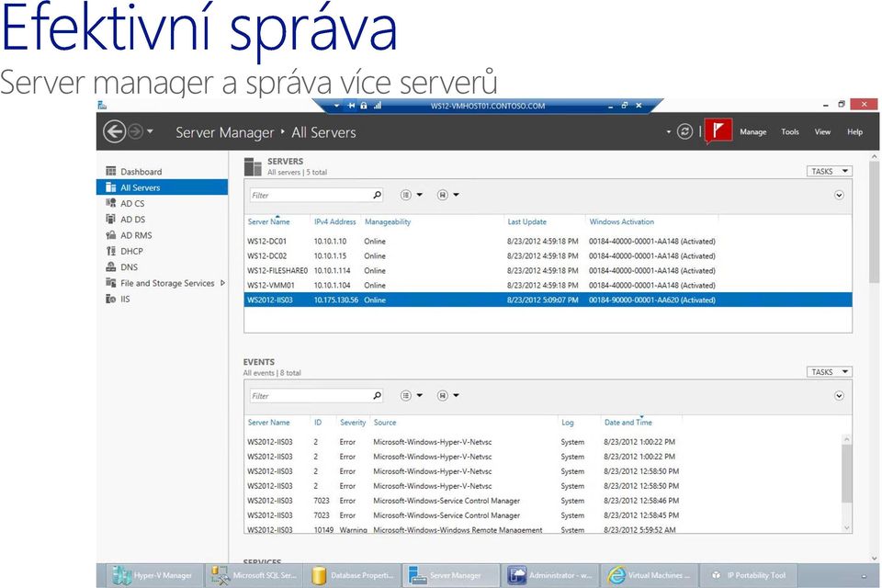
Task: Open File and Storage Services
Action: point(162,283)
